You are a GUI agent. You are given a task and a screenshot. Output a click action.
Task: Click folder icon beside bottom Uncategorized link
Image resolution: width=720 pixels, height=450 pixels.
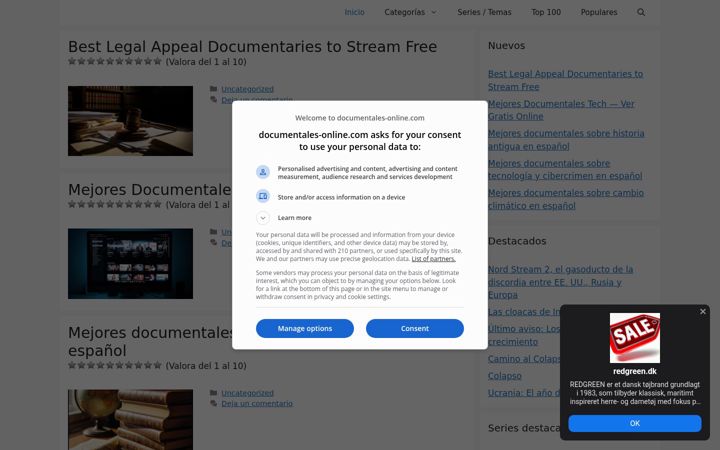tap(214, 393)
